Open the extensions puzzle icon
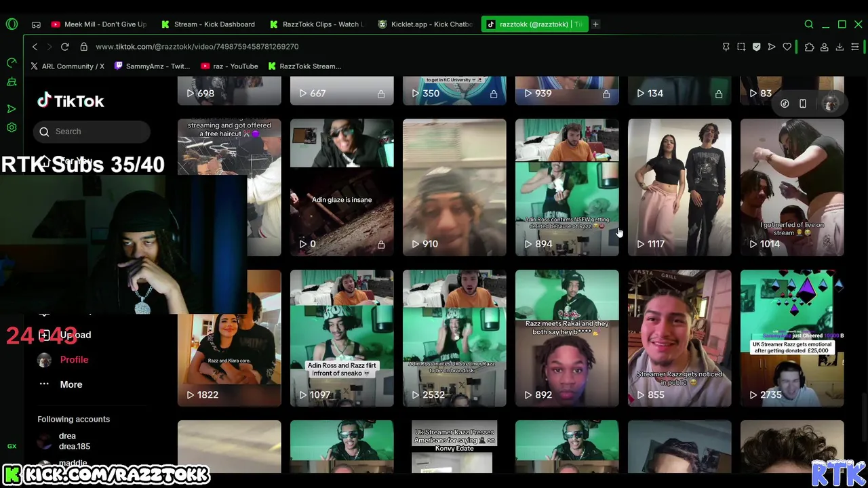Screen dimensions: 868x488 [x=809, y=47]
